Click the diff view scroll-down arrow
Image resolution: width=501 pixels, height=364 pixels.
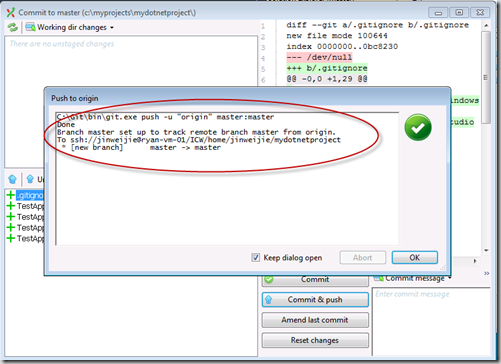[x=486, y=250]
